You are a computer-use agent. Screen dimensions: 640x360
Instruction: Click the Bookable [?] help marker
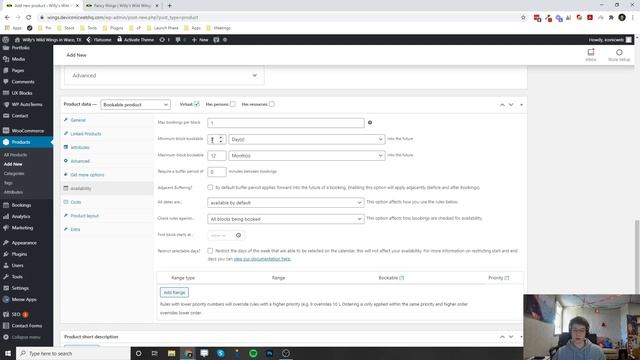(x=402, y=278)
